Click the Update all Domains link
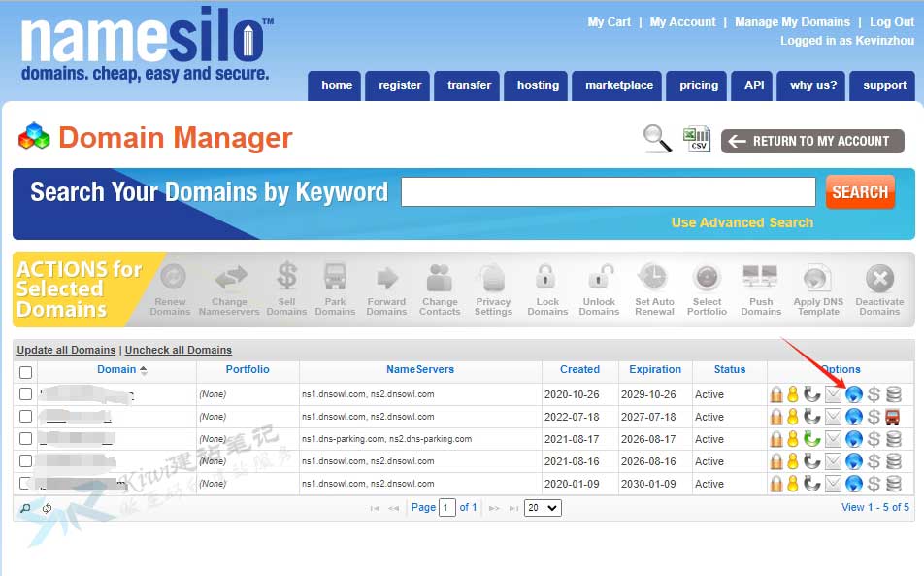 [x=66, y=350]
